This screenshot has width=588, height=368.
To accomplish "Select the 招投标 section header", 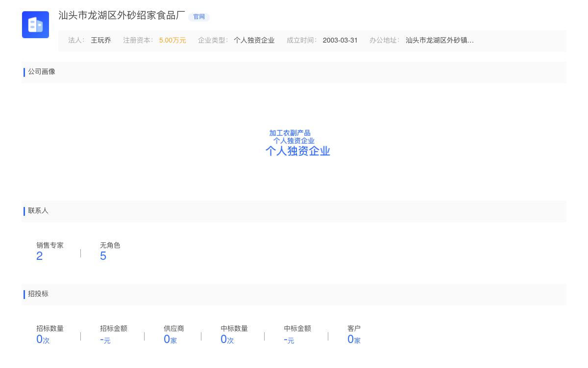I will 38,294.
